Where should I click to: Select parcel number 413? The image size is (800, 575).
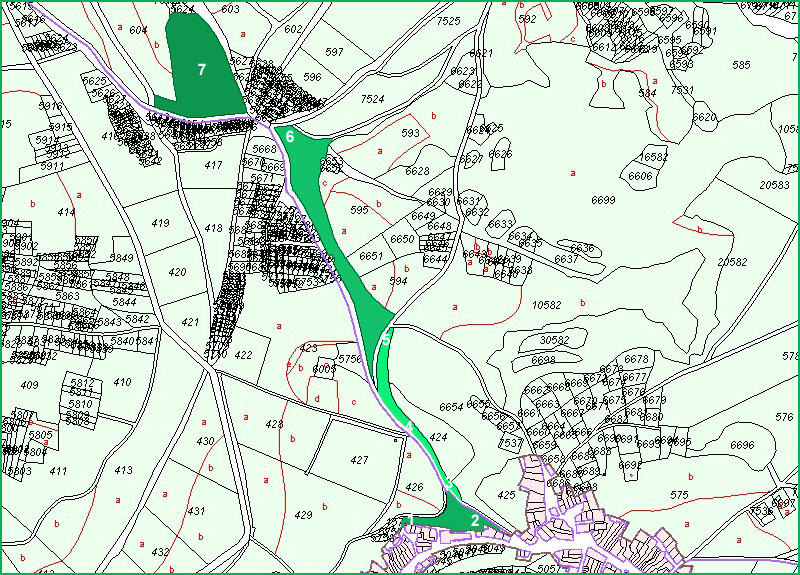click(123, 470)
